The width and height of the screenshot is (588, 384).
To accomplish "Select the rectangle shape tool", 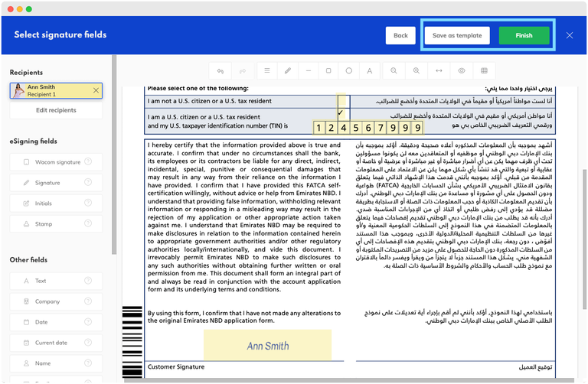I will tap(328, 70).
